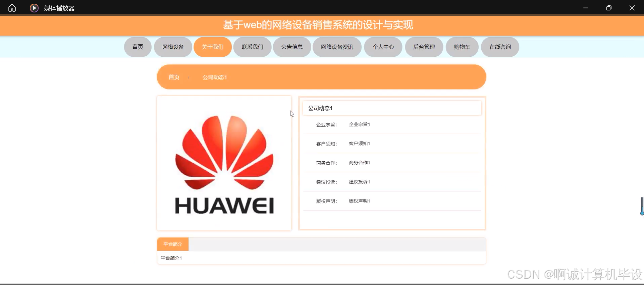Click 首页 breadcrumb link
The height and width of the screenshot is (285, 644).
[x=174, y=77]
